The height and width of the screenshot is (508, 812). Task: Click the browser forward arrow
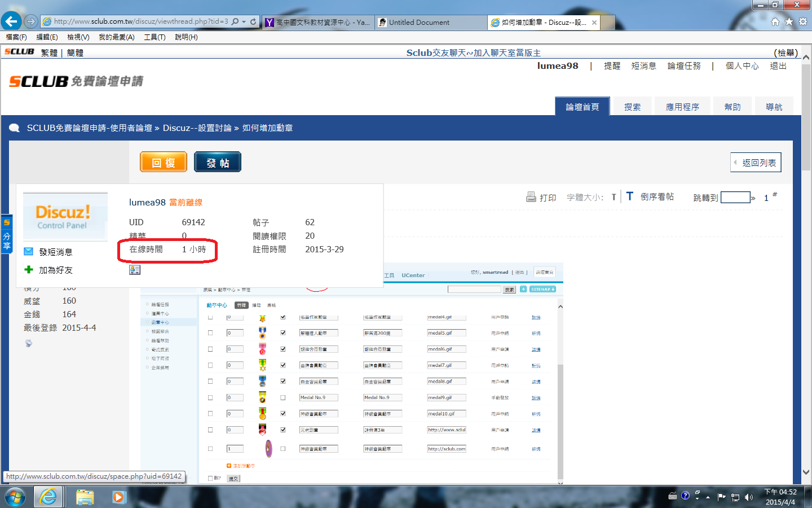point(31,21)
